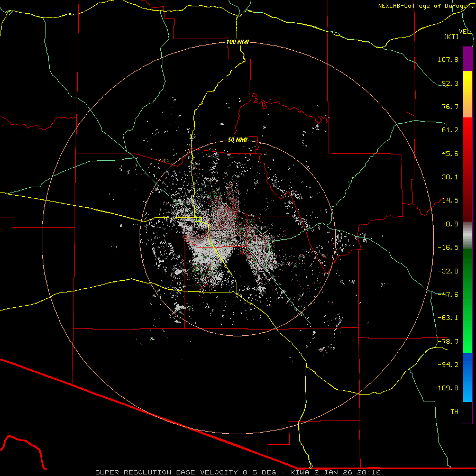Screen dimensions: 476x476
Task: Click the -109.8 value on velocity scale
Action: pos(446,388)
